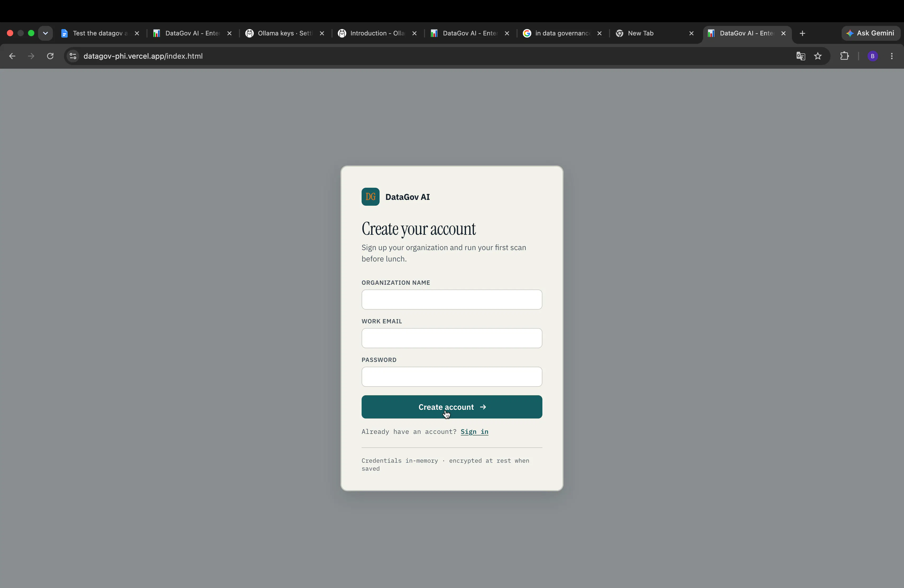Focus the Password field
This screenshot has width=904, height=588.
(452, 376)
